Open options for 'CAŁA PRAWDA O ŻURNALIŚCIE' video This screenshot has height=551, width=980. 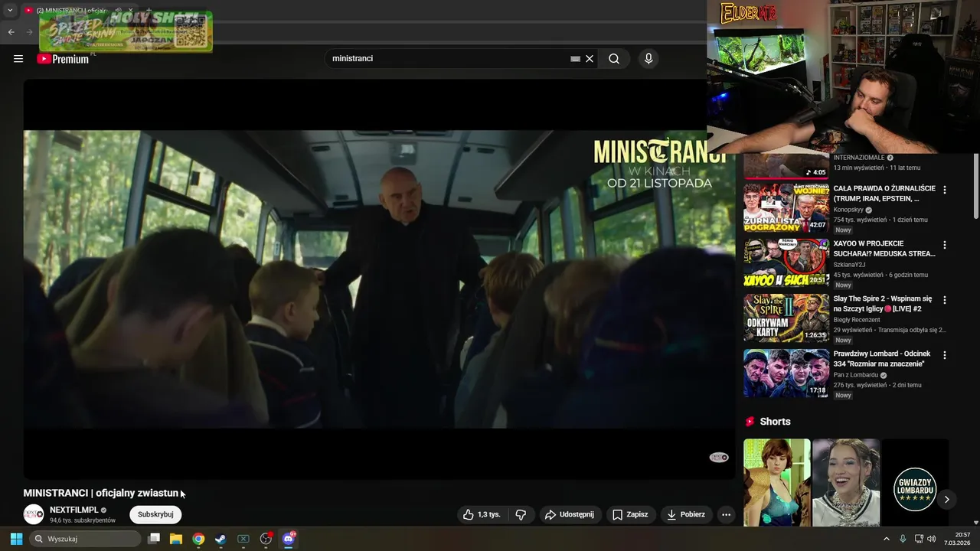(x=945, y=190)
